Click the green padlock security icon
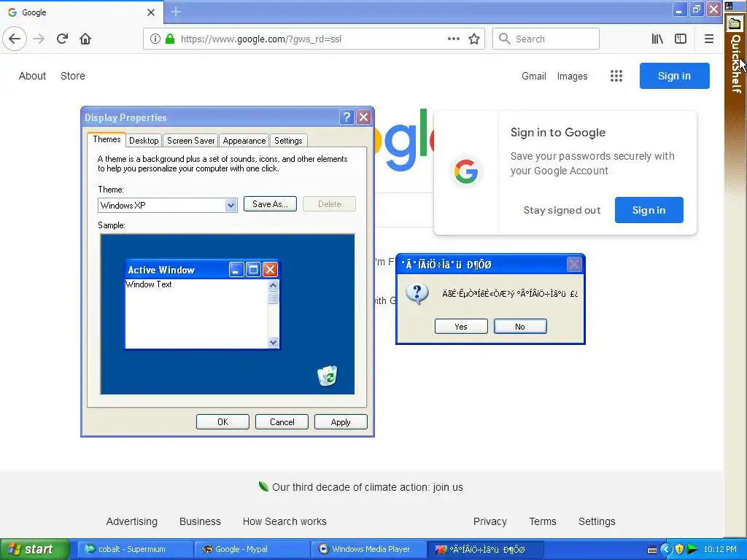This screenshot has width=747, height=560. point(169,39)
